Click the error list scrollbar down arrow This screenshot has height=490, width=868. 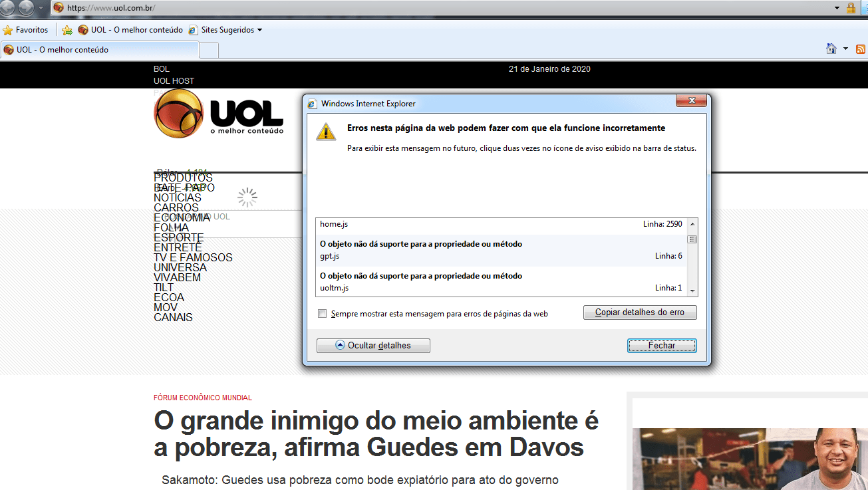coord(692,291)
